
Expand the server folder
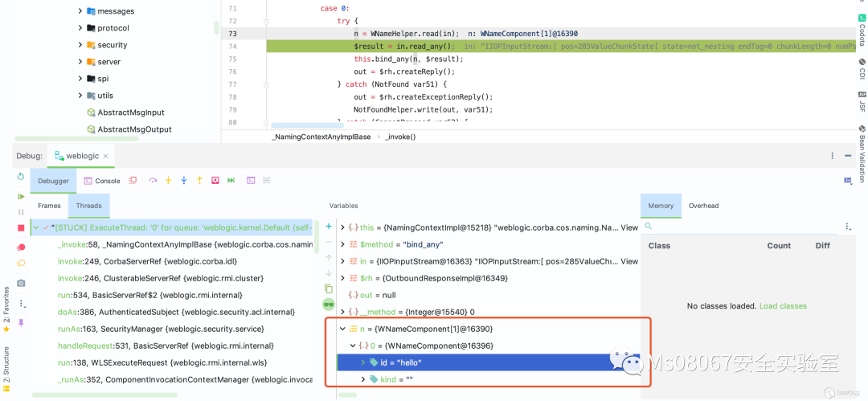80,62
